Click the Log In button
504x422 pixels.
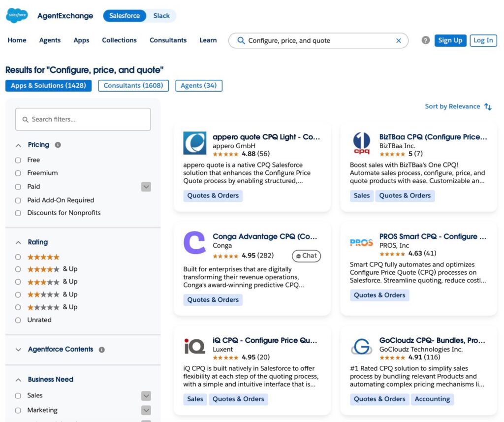coord(483,40)
